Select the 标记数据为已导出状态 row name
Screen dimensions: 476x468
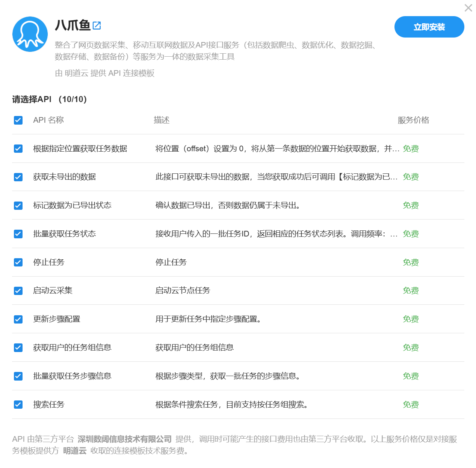click(72, 205)
